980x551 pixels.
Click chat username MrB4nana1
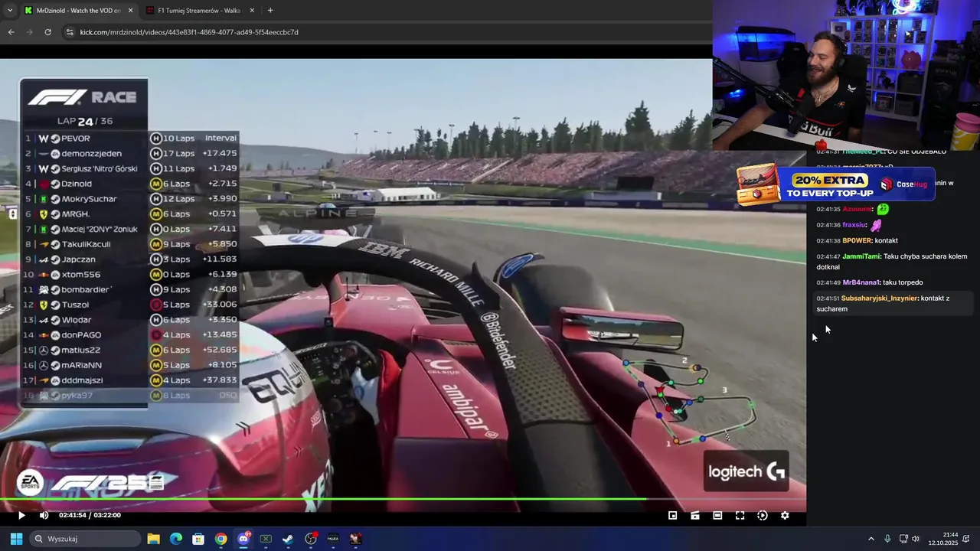pyautogui.click(x=861, y=282)
